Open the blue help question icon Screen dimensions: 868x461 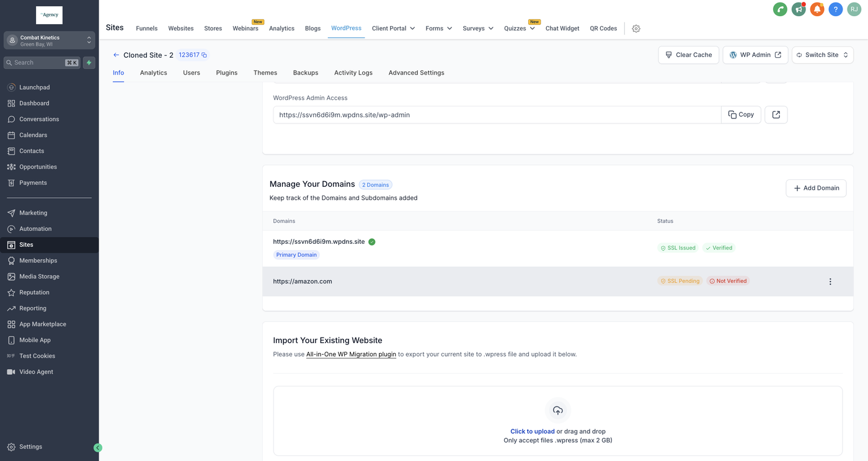(836, 9)
